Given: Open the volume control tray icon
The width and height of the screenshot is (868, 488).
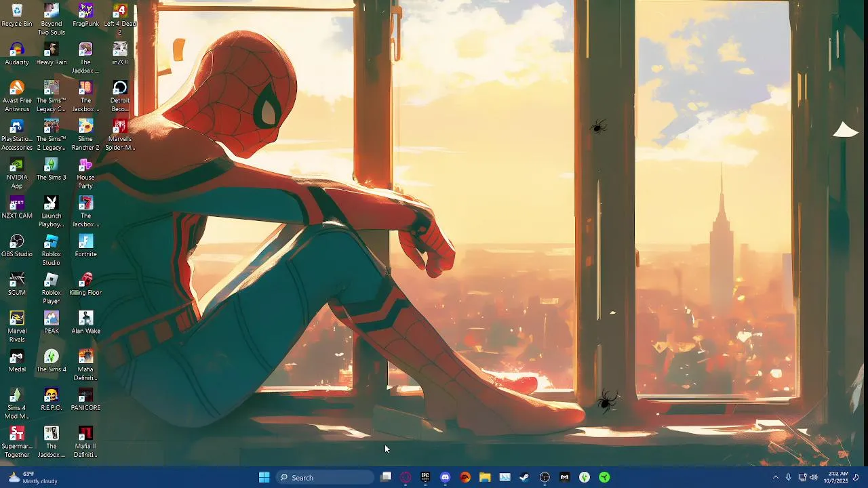Looking at the screenshot, I should 814,477.
